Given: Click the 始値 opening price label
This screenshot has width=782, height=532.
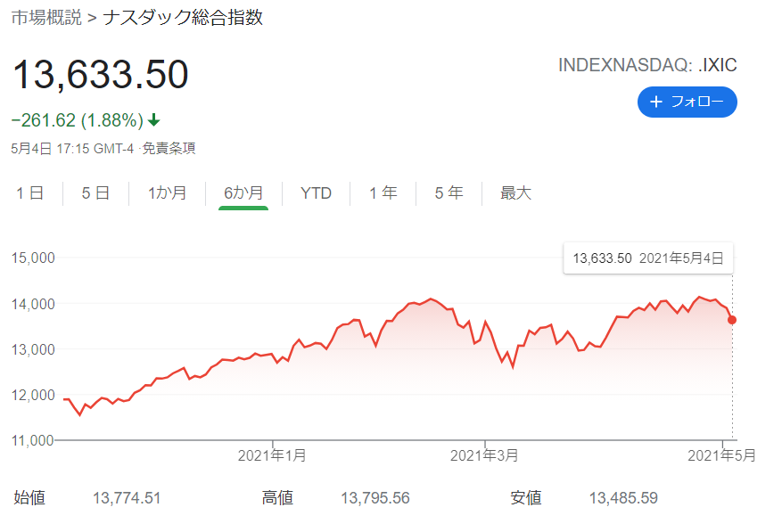Looking at the screenshot, I should [29, 497].
